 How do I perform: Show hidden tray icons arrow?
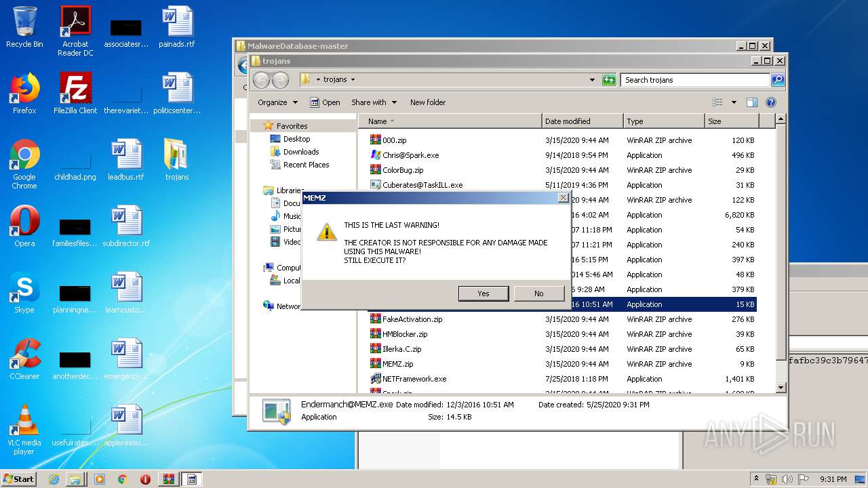(x=756, y=479)
